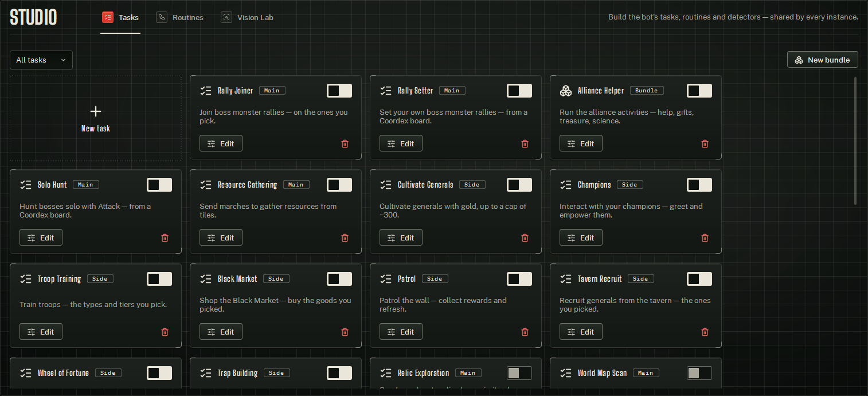
Task: Toggle the Alliance Helper switch
Action: point(699,91)
